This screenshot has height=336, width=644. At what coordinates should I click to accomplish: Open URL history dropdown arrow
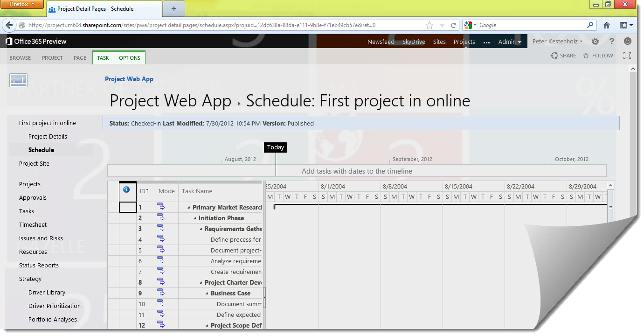[442, 26]
